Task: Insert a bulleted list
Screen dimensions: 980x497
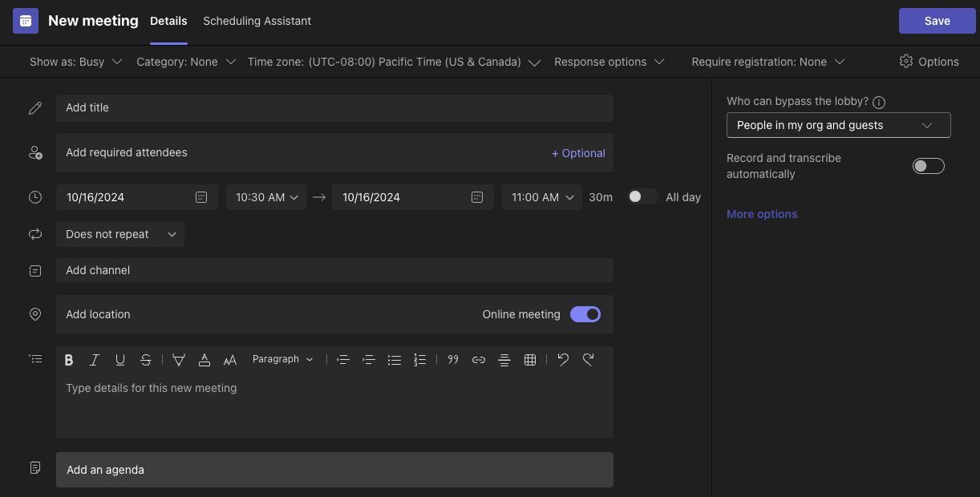Action: (x=394, y=360)
